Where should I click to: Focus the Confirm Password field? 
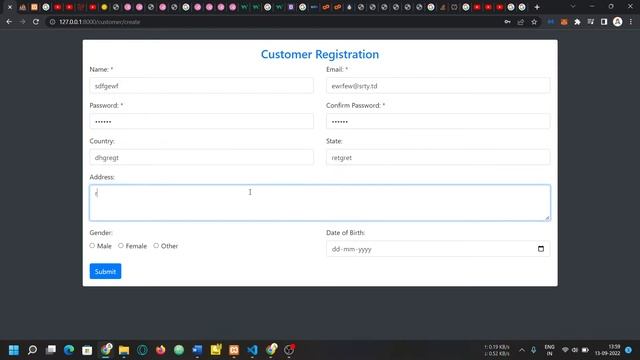(x=438, y=121)
